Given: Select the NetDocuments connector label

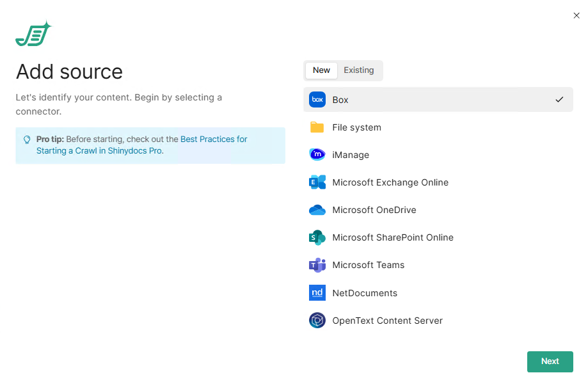Looking at the screenshot, I should 365,293.
